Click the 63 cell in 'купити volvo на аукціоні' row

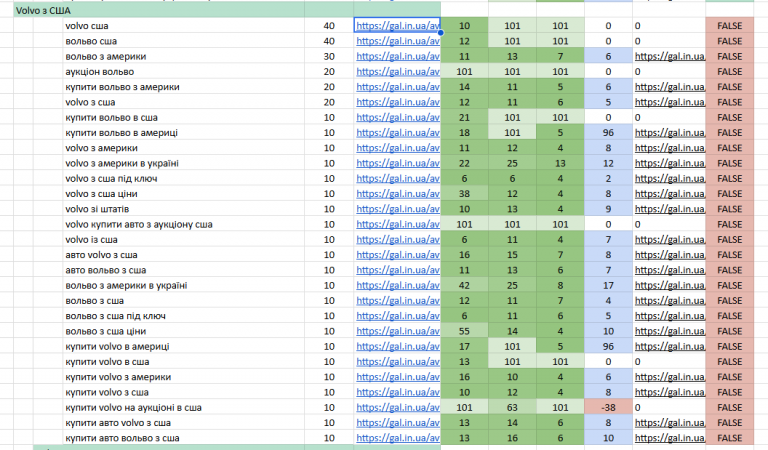[512, 407]
